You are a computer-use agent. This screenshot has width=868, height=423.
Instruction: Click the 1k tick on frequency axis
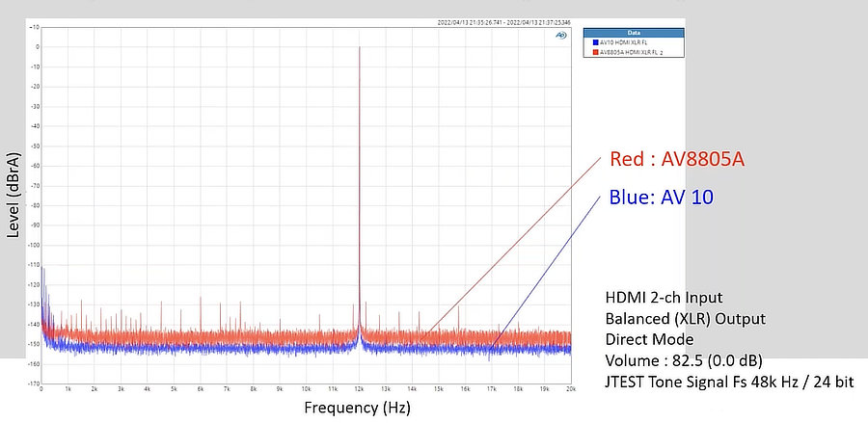click(68, 389)
